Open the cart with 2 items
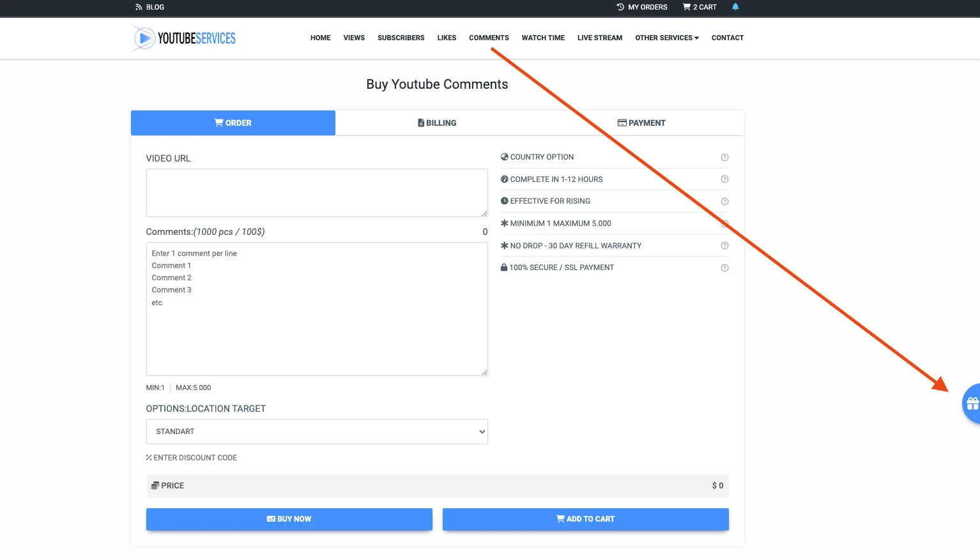The width and height of the screenshot is (980, 558). coord(700,7)
